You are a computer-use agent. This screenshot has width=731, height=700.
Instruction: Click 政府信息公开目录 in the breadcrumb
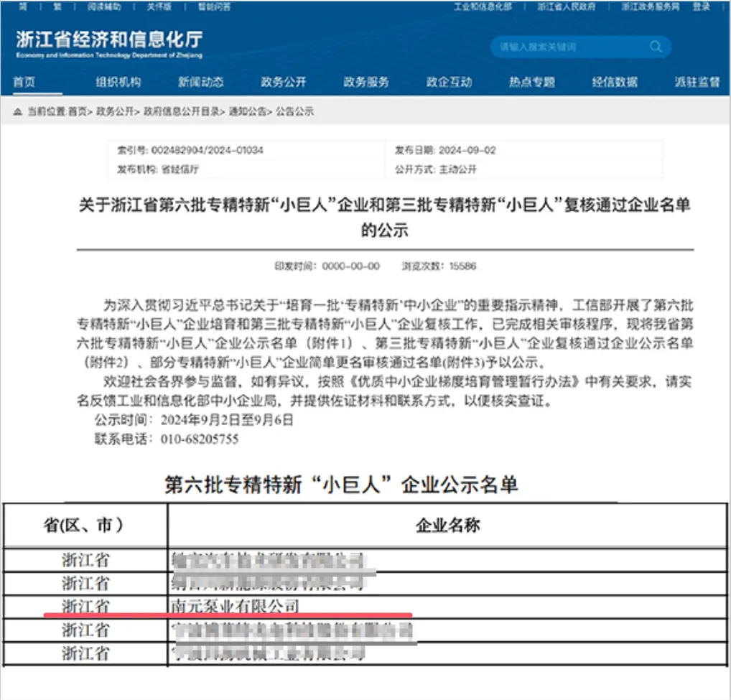point(182,112)
